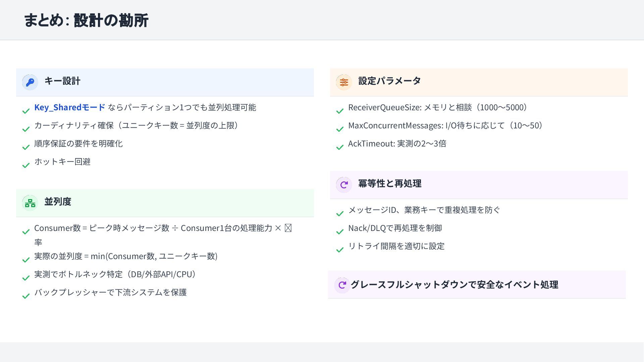The image size is (644, 362).
Task: Click the network icon beside 並列度
Action: click(30, 203)
